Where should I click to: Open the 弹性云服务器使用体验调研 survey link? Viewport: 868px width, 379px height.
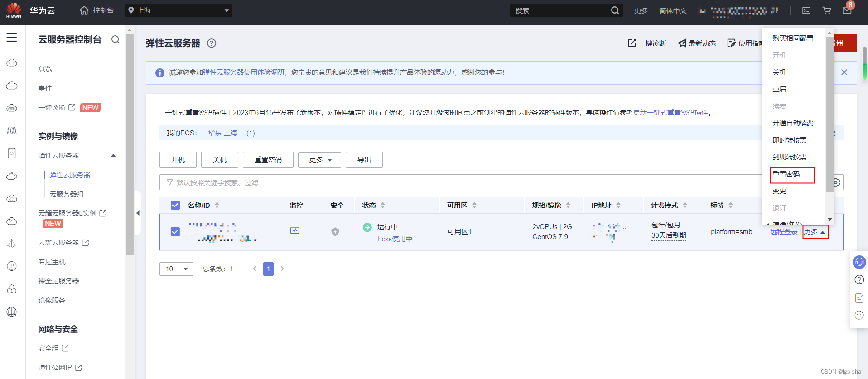click(x=244, y=72)
